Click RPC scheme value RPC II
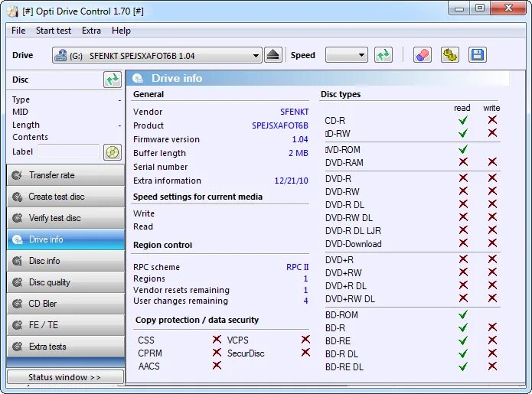 [x=297, y=267]
